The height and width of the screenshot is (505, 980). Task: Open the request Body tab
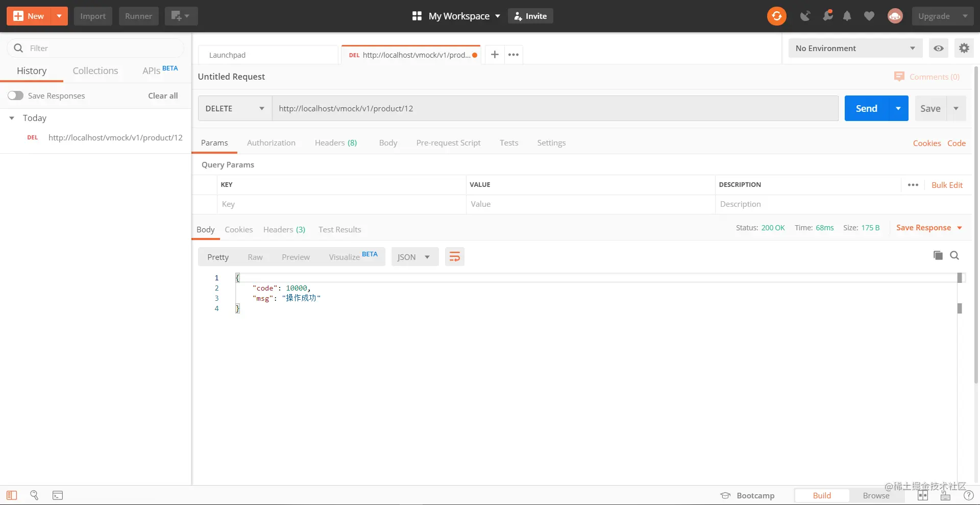(388, 143)
